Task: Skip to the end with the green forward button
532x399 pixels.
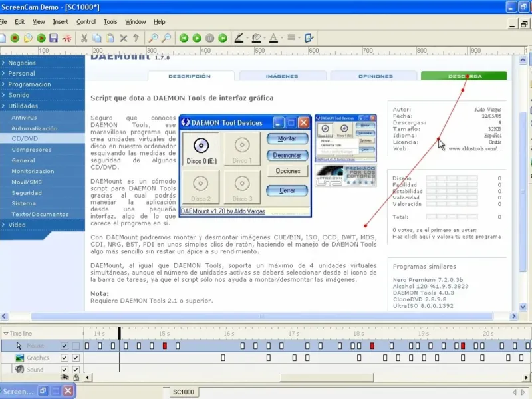Action: [223, 38]
